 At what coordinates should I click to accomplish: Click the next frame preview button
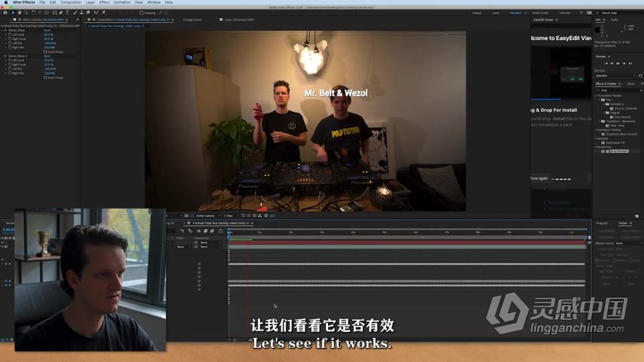tap(624, 63)
